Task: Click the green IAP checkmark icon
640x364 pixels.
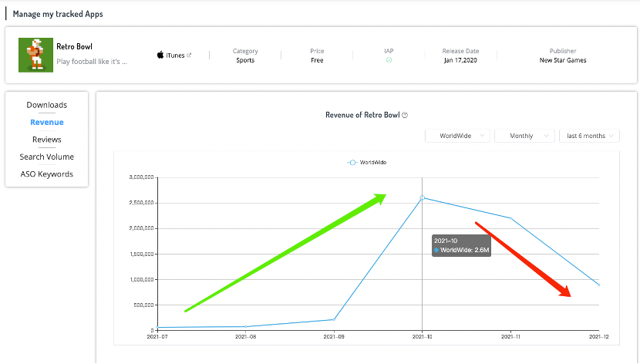Action: click(389, 60)
